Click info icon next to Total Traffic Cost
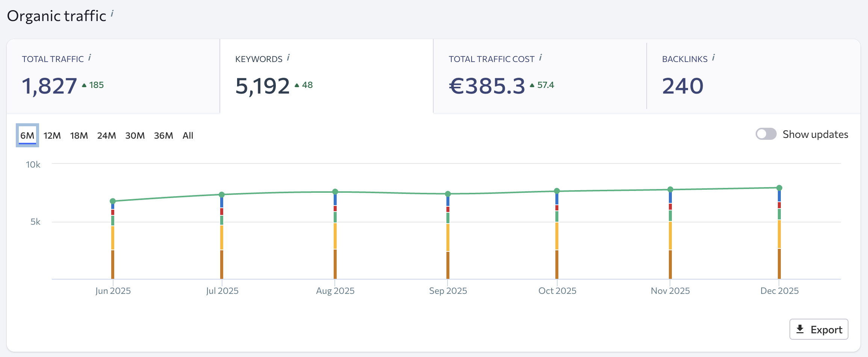Image resolution: width=868 pixels, height=357 pixels. pos(540,57)
